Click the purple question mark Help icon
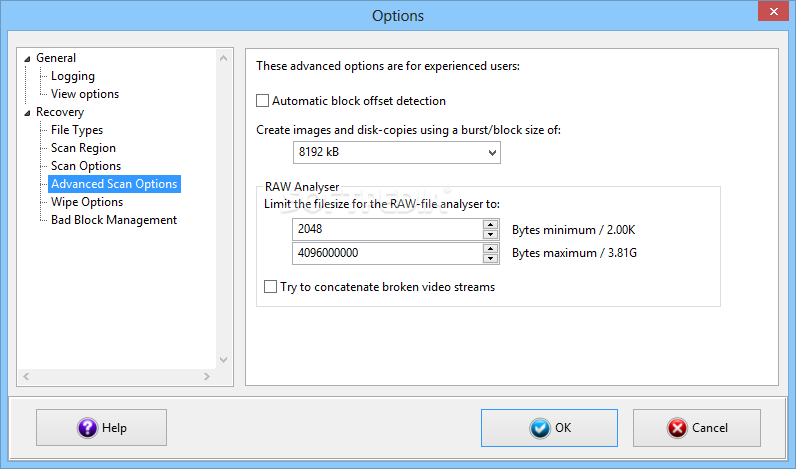This screenshot has width=796, height=469. click(87, 428)
